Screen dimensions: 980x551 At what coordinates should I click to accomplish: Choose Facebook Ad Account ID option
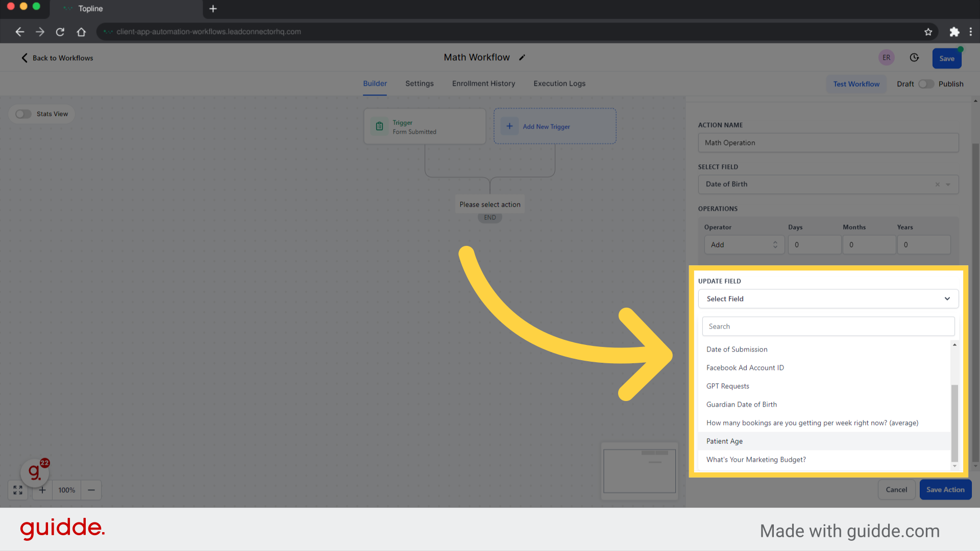[x=824, y=368]
